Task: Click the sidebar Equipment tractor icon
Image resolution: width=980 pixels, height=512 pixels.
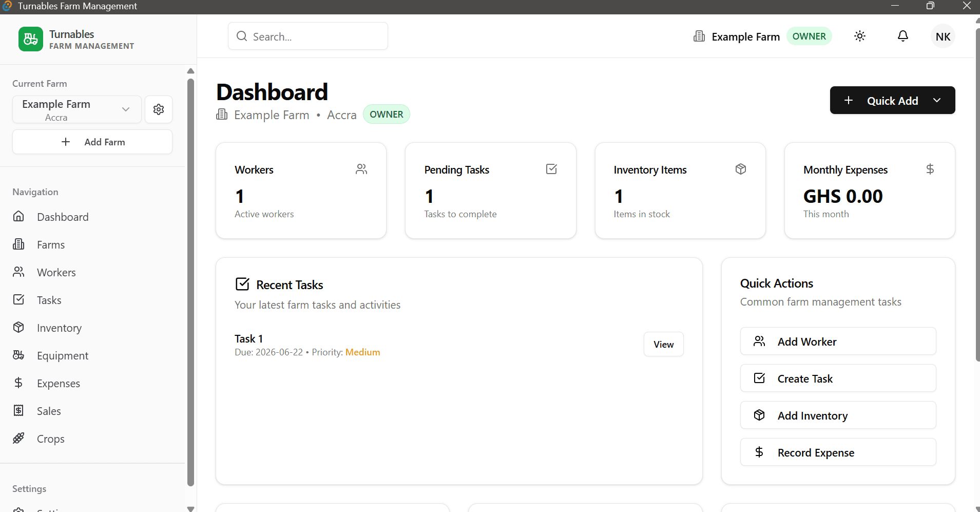Action: point(18,355)
